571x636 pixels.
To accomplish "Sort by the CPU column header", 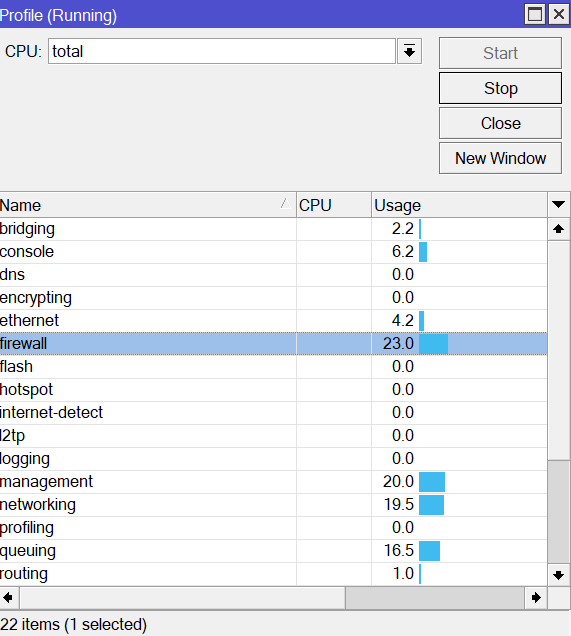I will [x=334, y=205].
